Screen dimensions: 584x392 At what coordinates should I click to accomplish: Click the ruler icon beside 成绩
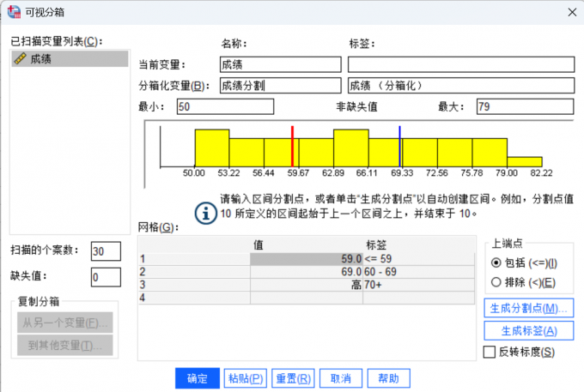[x=20, y=58]
